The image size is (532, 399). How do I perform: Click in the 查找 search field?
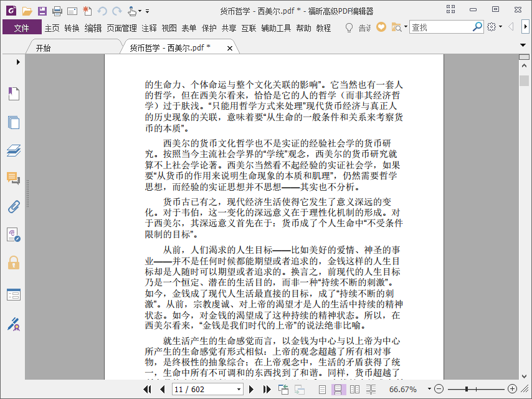(440, 27)
